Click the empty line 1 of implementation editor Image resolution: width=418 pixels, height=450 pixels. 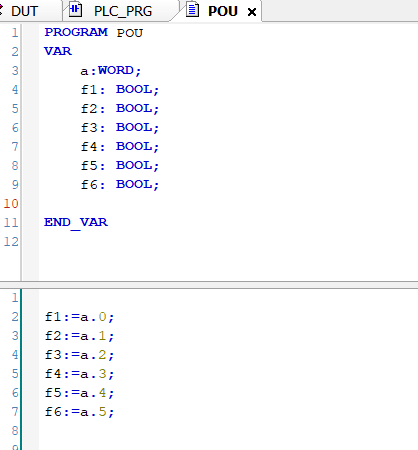coord(228,298)
